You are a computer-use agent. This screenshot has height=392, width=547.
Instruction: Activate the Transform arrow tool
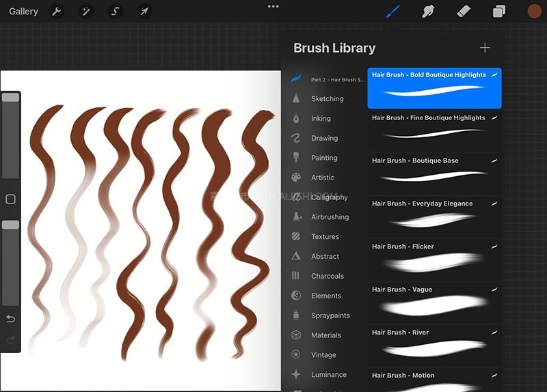[x=144, y=12]
